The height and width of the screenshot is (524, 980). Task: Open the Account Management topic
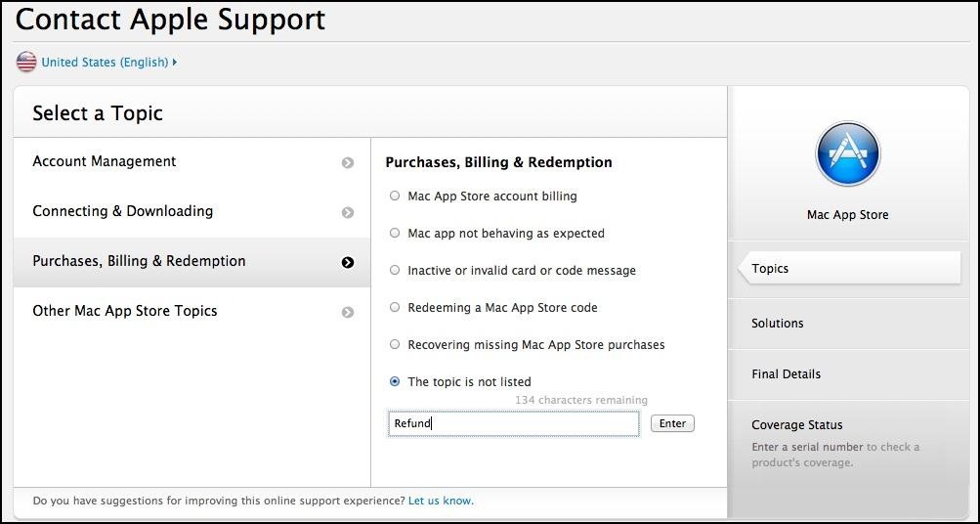click(192, 162)
